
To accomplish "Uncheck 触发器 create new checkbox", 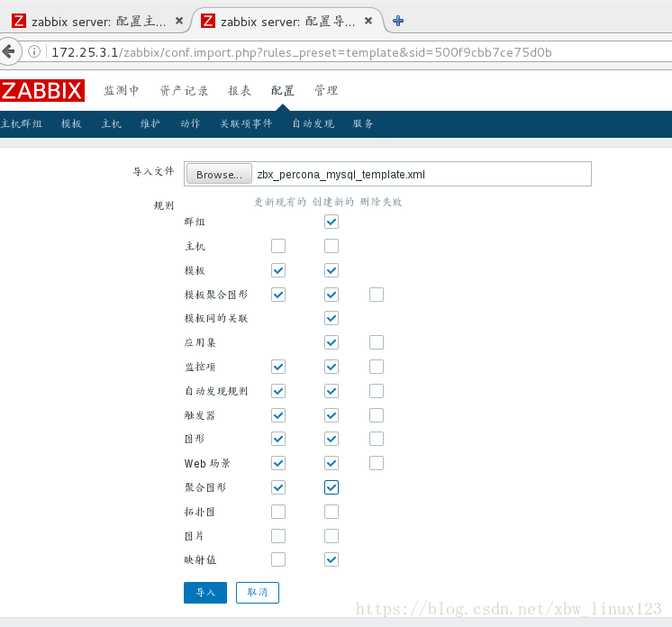I will [331, 415].
